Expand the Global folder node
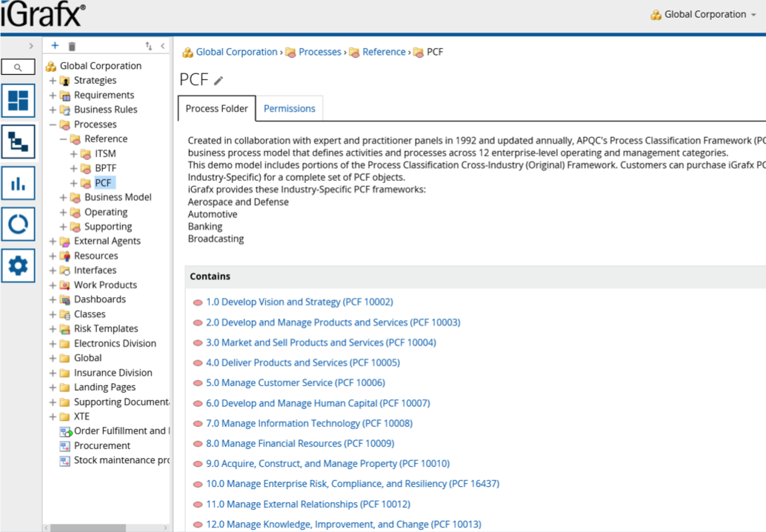The height and width of the screenshot is (532, 766). [x=53, y=358]
